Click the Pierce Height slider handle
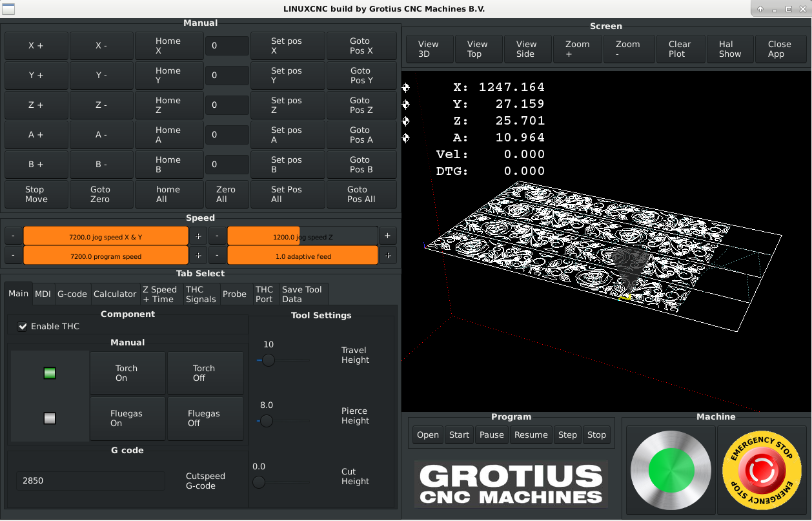The image size is (812, 521). coord(266,421)
